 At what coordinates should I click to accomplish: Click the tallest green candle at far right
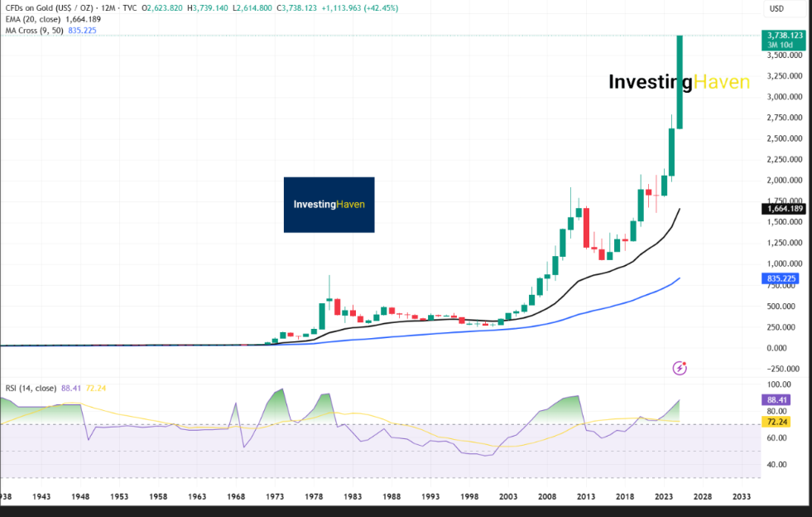(x=680, y=81)
